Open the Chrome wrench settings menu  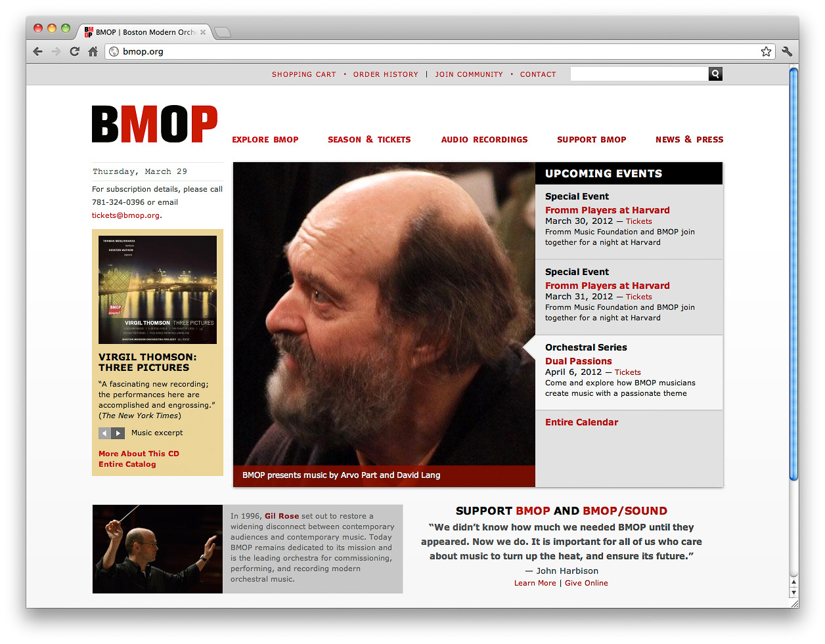click(787, 51)
